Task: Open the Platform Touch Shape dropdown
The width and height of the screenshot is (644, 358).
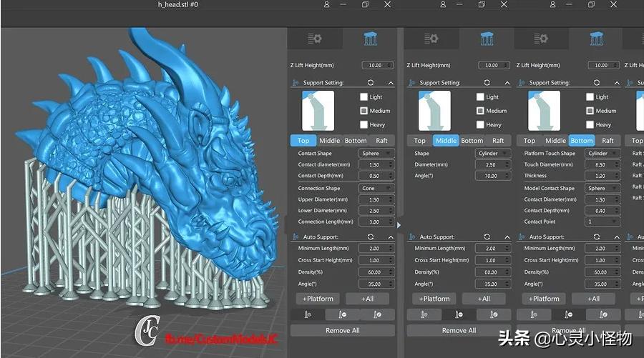Action: pyautogui.click(x=602, y=154)
